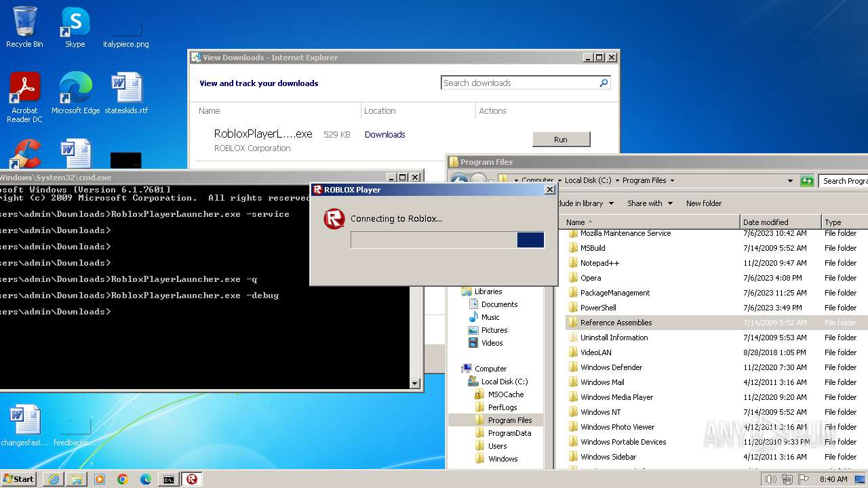Click the volume speaker tray icon
This screenshot has height=488, width=868.
tap(770, 479)
